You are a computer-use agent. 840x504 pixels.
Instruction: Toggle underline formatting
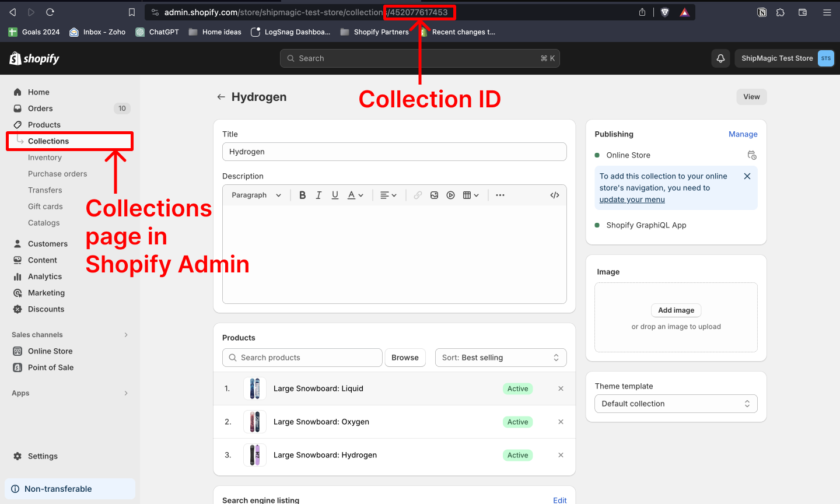coord(335,195)
